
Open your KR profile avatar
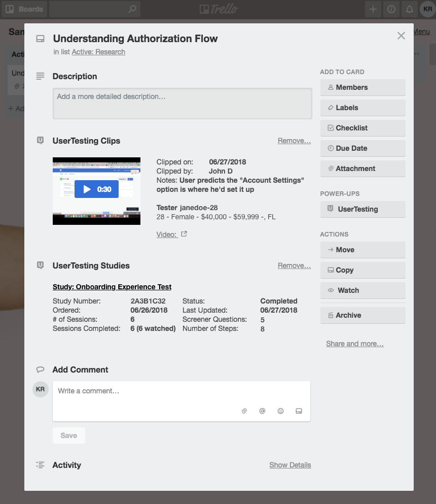point(427,9)
